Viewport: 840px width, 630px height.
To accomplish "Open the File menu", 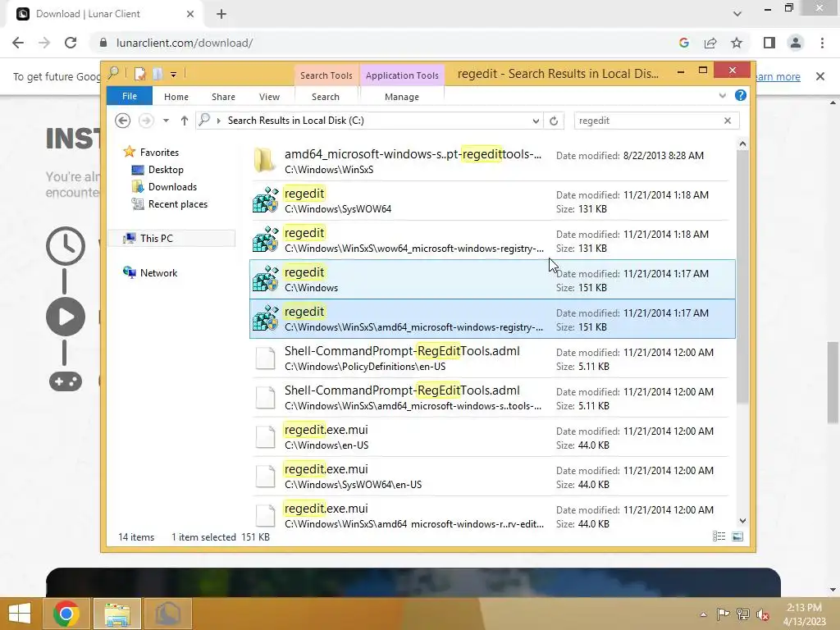I will [x=130, y=96].
